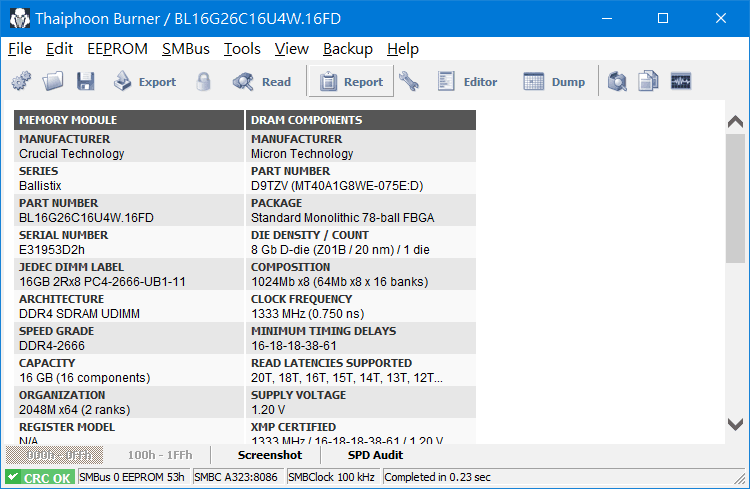Select part number BL16G26C16U4W.16FD in the report
The image size is (750, 489).
[x=87, y=218]
